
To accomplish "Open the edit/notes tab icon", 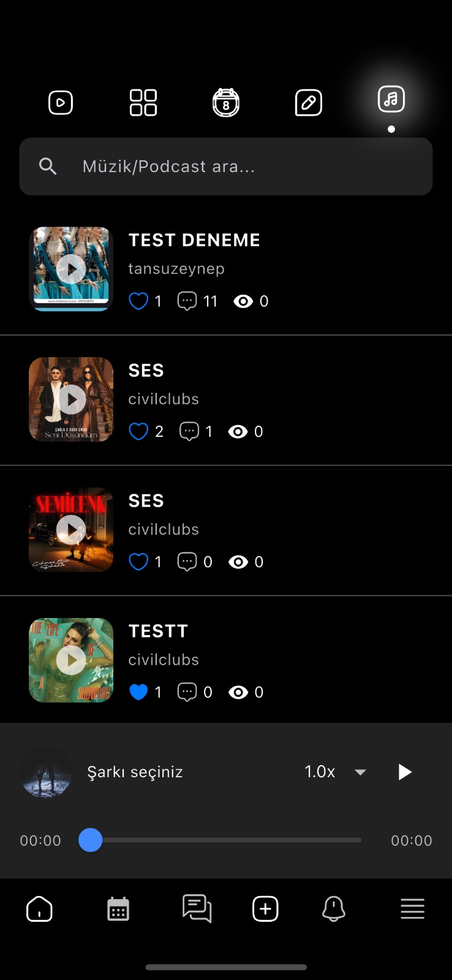I will (x=309, y=102).
